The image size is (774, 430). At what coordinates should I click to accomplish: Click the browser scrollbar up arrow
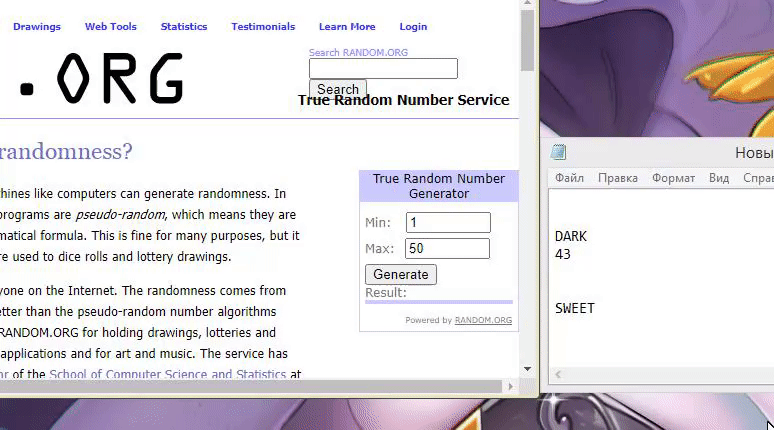[527, 3]
